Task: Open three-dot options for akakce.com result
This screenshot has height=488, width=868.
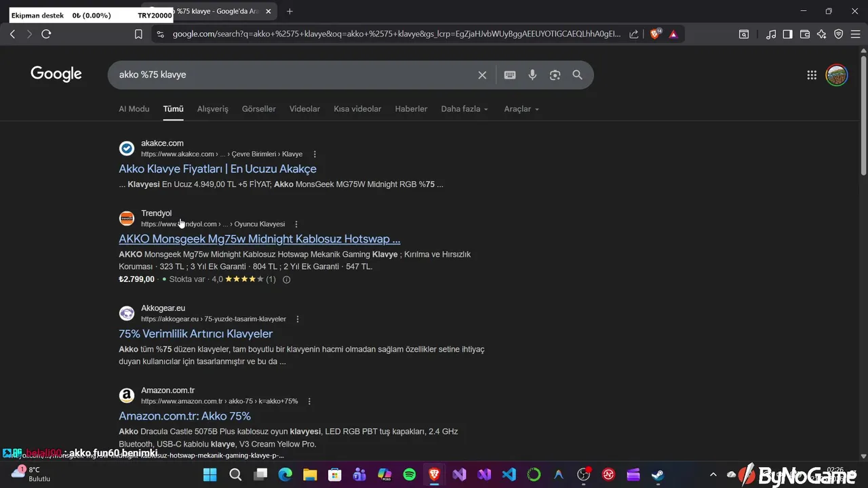Action: 315,154
